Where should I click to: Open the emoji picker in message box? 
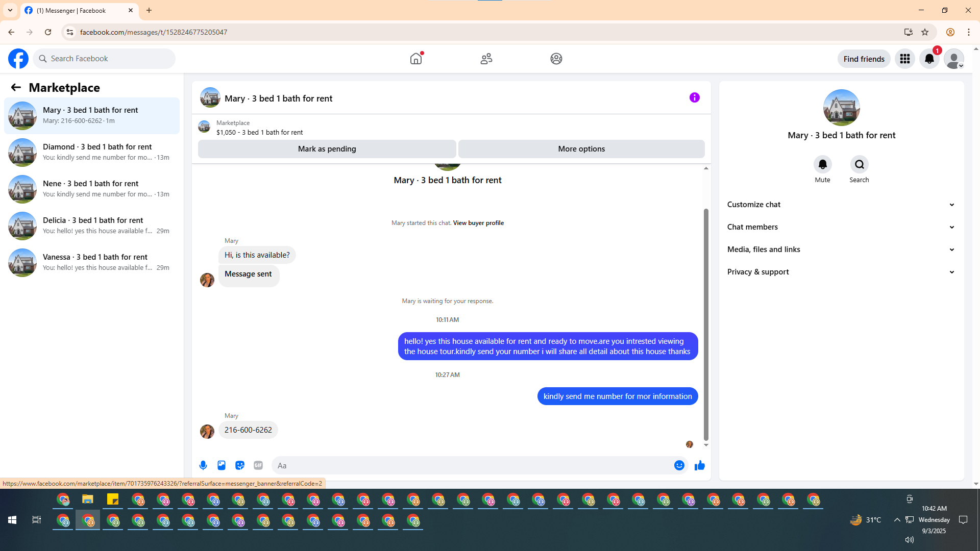[x=679, y=465]
